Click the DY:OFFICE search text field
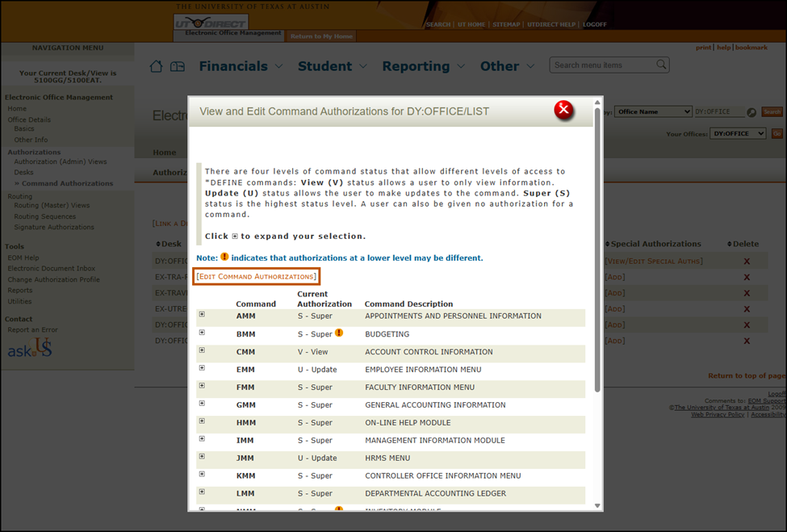This screenshot has width=787, height=532. [x=718, y=112]
